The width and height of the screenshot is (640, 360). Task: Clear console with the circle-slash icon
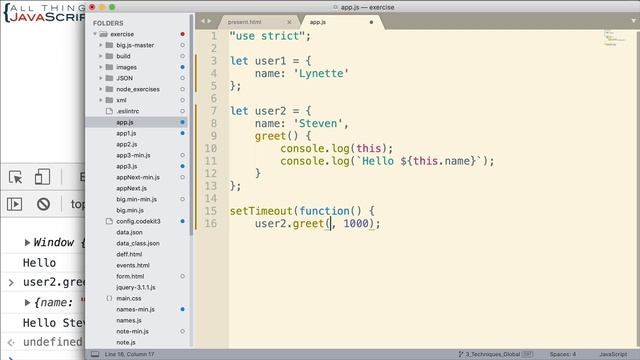(43, 204)
